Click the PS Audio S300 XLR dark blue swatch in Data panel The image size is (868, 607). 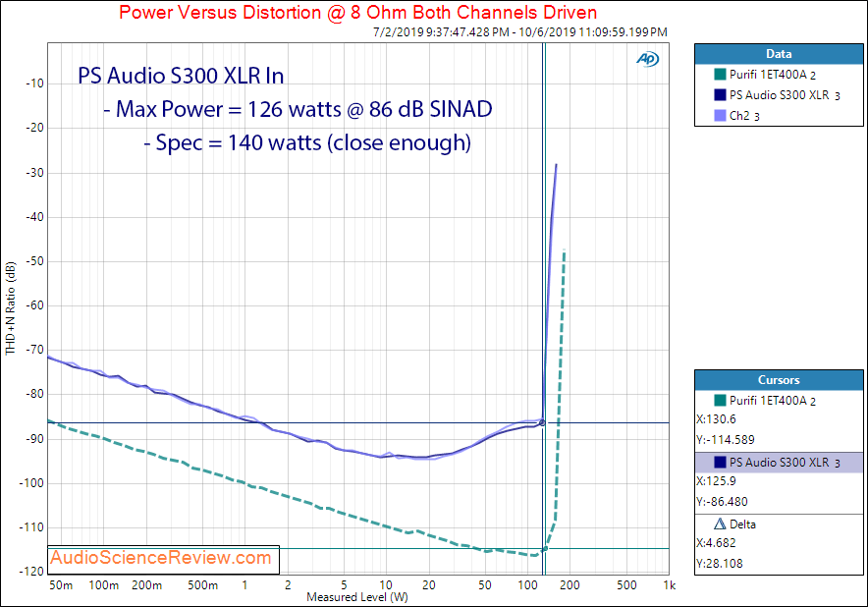(x=720, y=94)
